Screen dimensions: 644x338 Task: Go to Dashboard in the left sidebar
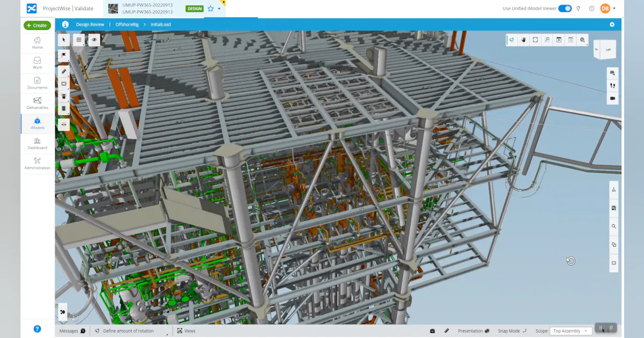click(37, 143)
